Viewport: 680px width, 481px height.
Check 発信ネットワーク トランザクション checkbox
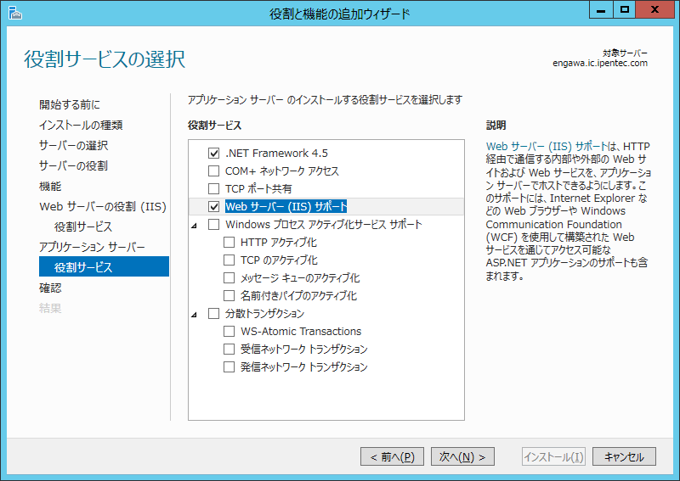coord(229,367)
